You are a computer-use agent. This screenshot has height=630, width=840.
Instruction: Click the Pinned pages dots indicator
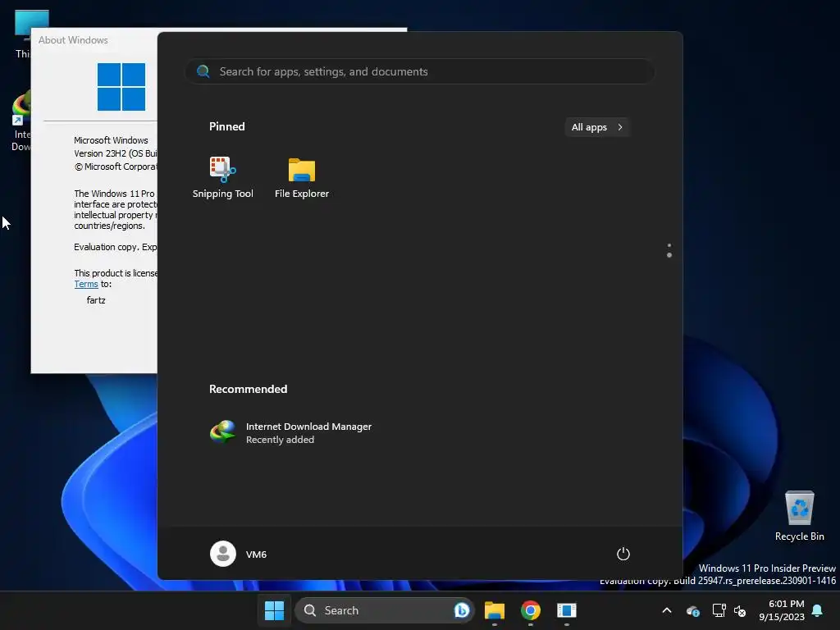(669, 250)
